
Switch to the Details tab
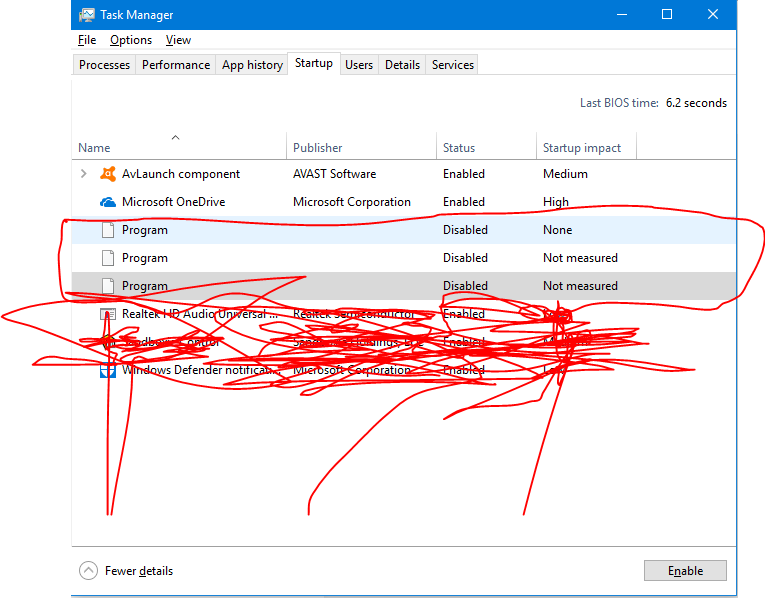(402, 65)
